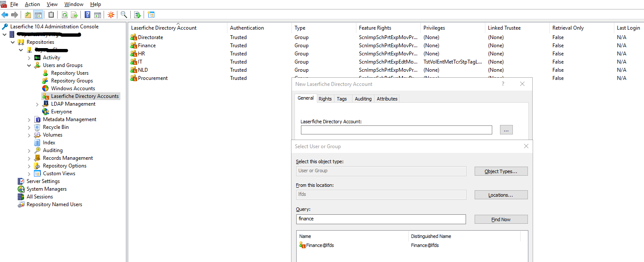
Task: Click the All Sessions icon in the tree
Action: [21, 197]
